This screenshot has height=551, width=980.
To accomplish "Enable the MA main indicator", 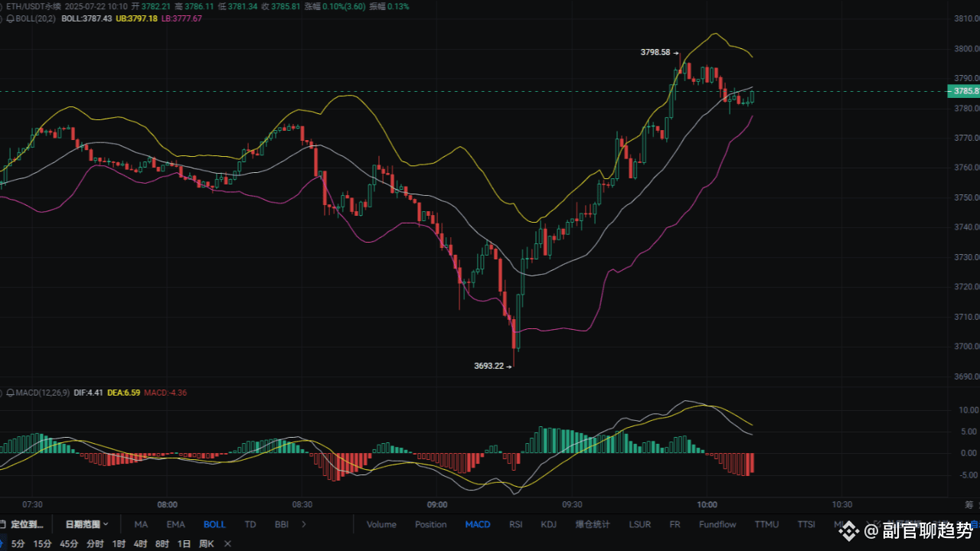I will [x=141, y=524].
